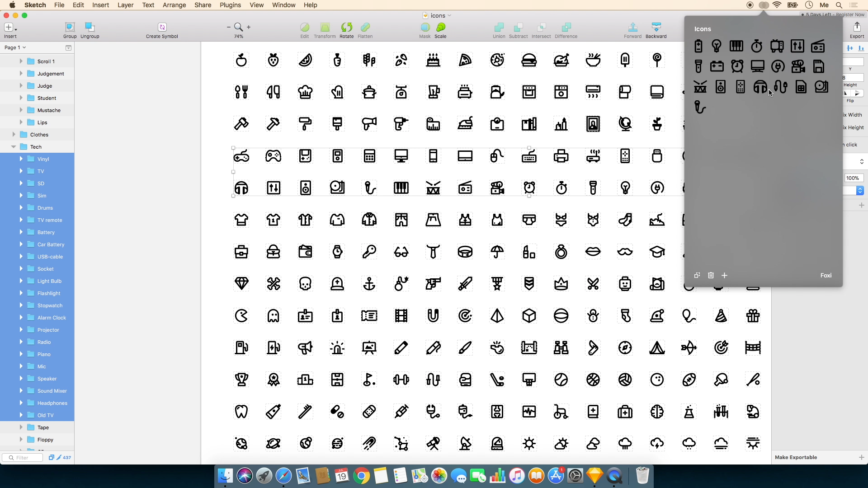868x488 pixels.
Task: Click the plus icon at the Icons popup bottom
Action: (x=724, y=275)
